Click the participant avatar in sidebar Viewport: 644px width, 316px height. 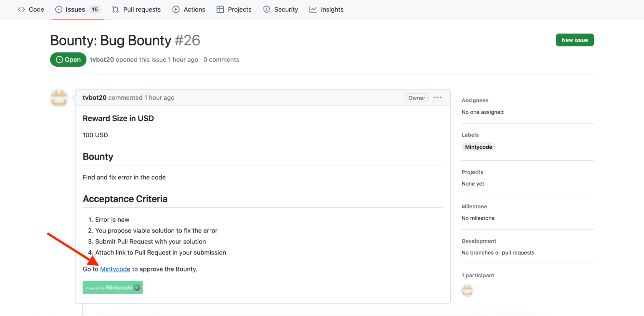[467, 291]
